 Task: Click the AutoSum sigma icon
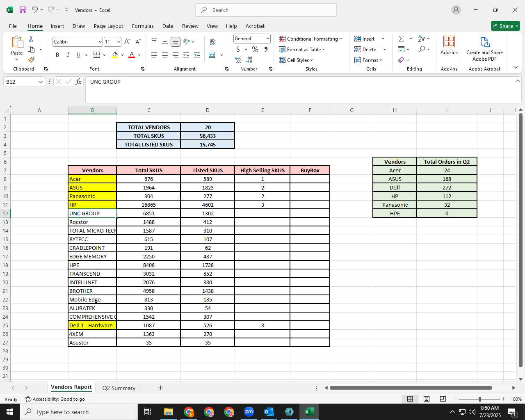(401, 39)
